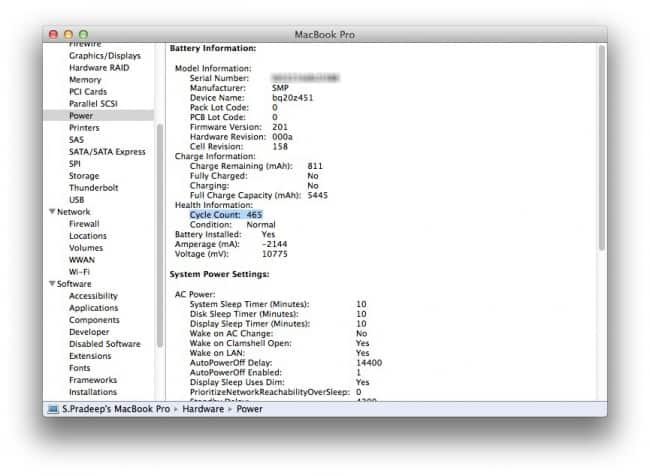The width and height of the screenshot is (650, 476).
Task: Click Hardware Revision value 000a
Action: (x=282, y=137)
